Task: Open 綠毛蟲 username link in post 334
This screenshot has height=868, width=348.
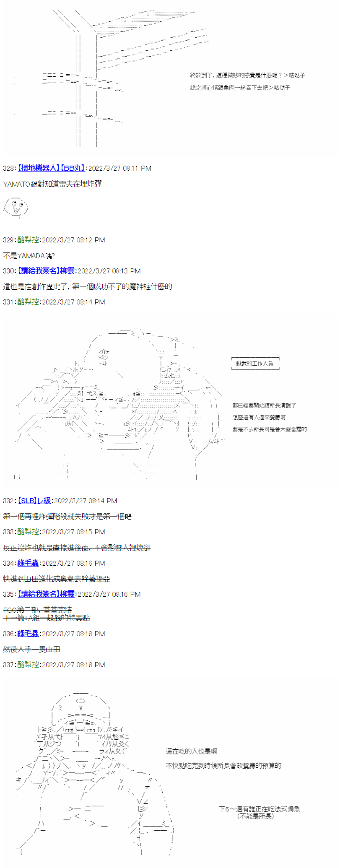Action: tap(28, 563)
